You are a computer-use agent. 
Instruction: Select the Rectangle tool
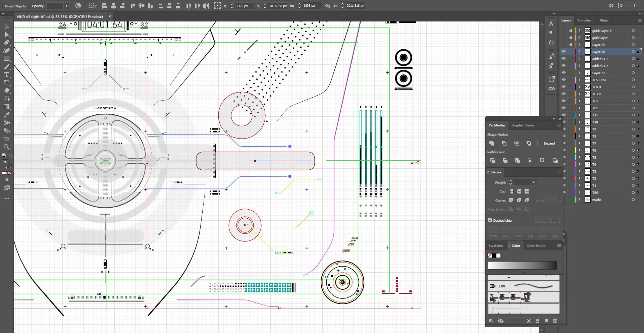click(x=7, y=59)
